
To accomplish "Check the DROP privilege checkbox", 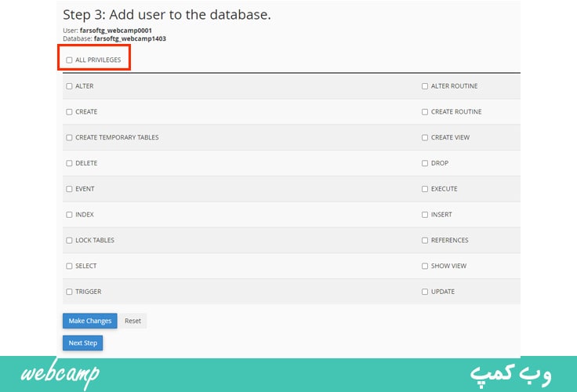I will (425, 163).
